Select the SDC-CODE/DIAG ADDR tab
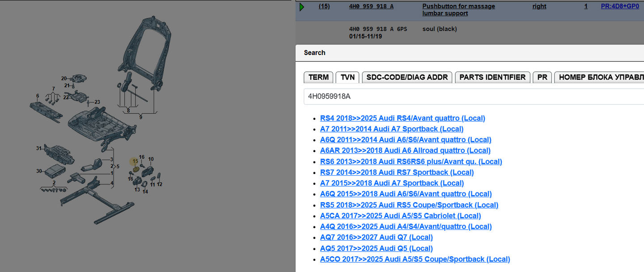This screenshot has width=644, height=272. click(407, 77)
